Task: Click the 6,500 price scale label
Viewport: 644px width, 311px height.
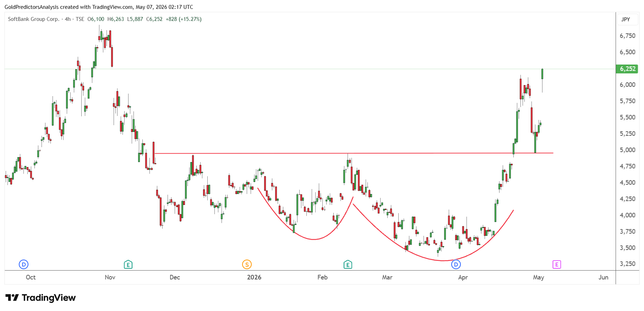Action: pos(628,52)
